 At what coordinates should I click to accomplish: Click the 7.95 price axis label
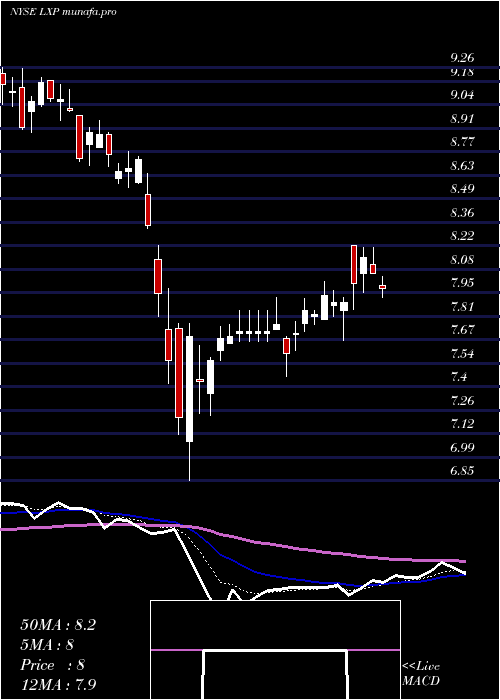point(462,283)
